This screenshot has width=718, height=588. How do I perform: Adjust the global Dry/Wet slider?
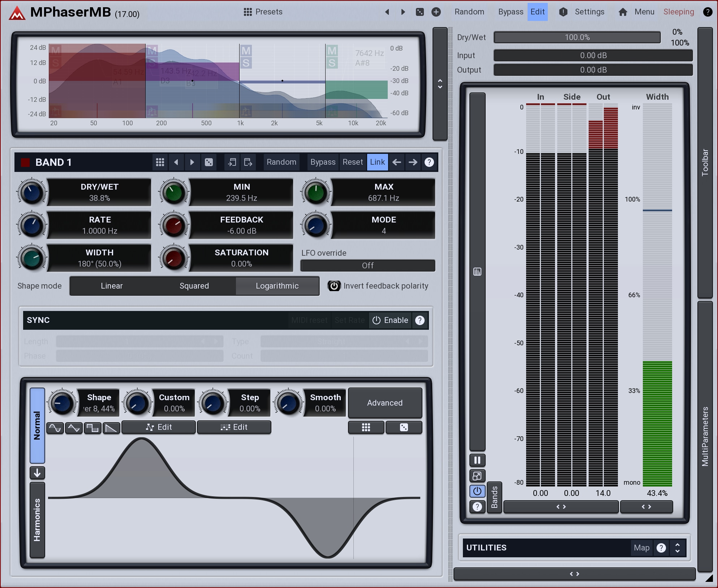coord(577,38)
